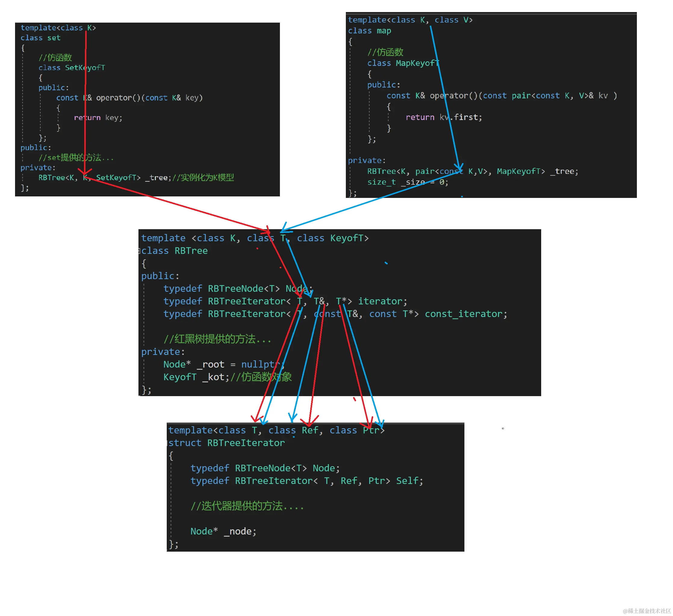Click the "//仿函数" comment in class map
This screenshot has width=673, height=616.
pos(385,52)
